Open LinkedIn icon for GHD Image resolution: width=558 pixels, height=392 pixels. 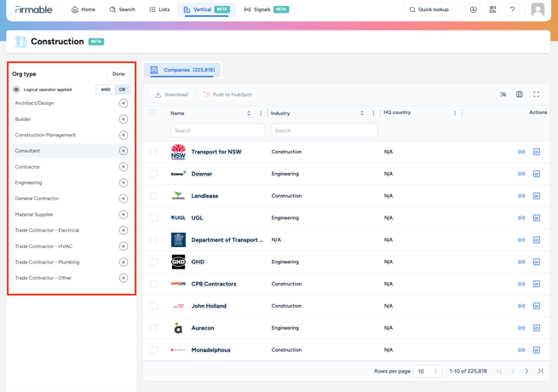point(537,262)
